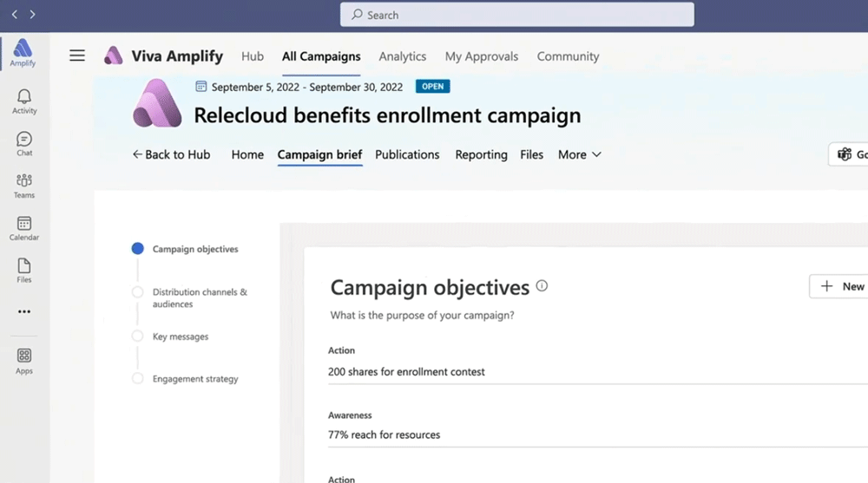Open the Publications tab
The width and height of the screenshot is (868, 483).
(407, 155)
